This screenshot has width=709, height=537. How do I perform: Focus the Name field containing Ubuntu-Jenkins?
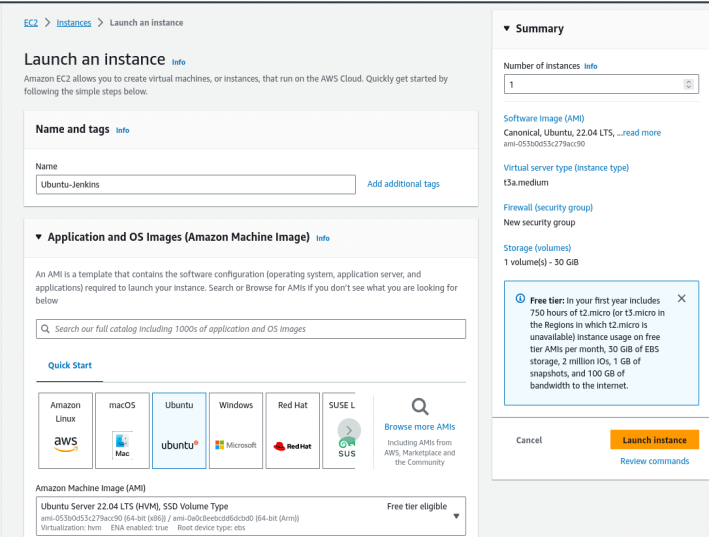tap(196, 184)
